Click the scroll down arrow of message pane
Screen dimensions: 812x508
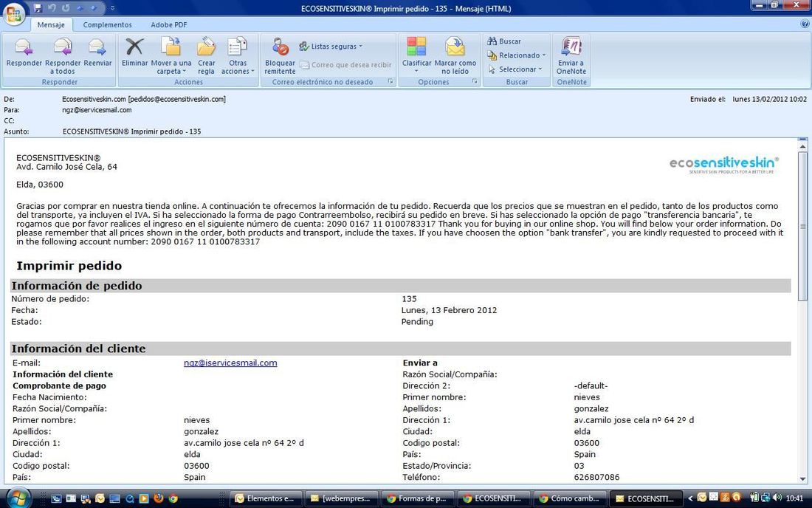802,479
